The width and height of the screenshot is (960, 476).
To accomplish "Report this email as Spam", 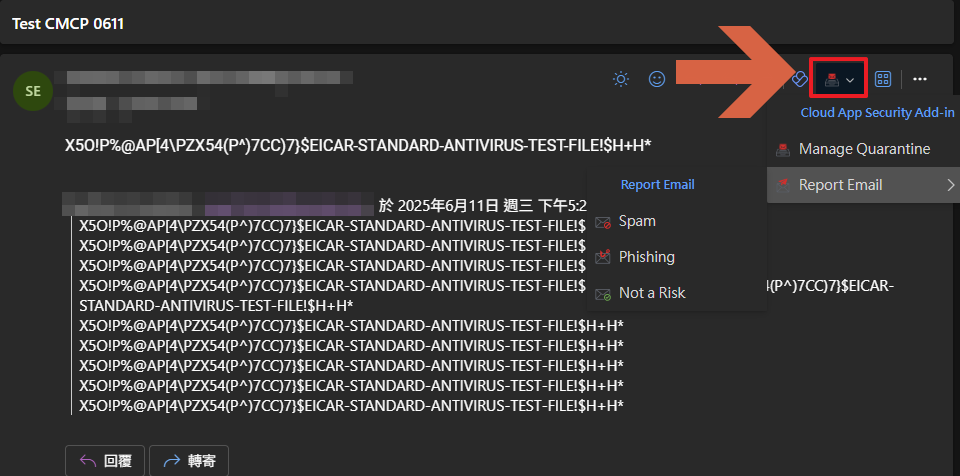I will pos(637,221).
